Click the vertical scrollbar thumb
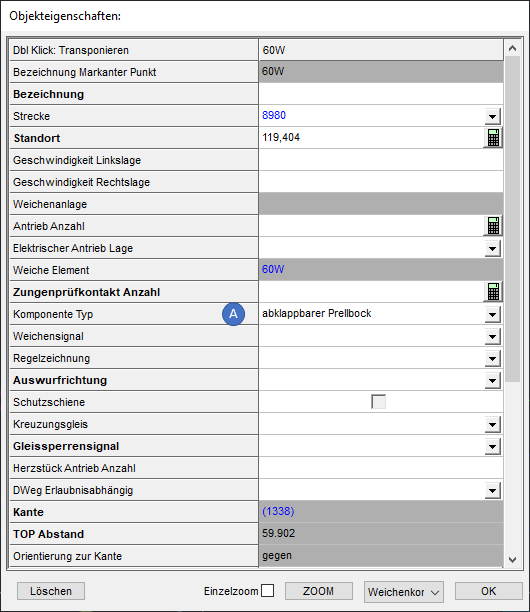This screenshot has height=612, width=530. point(512,219)
